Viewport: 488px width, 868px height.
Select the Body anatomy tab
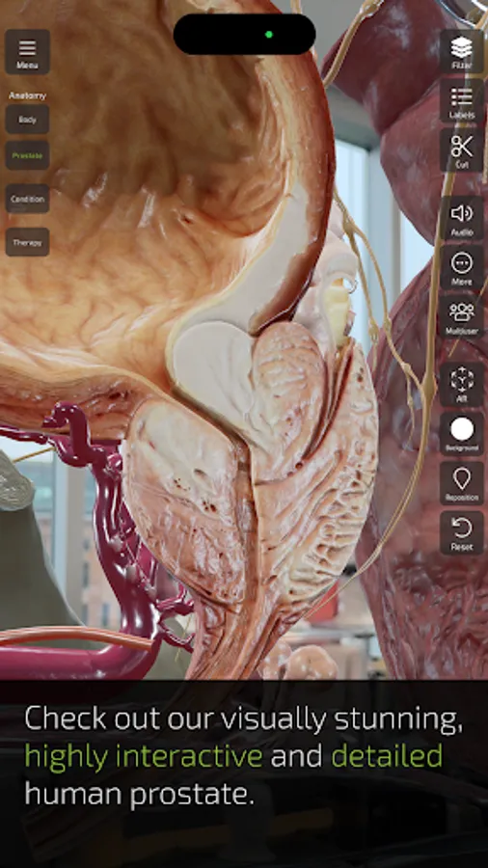point(28,120)
